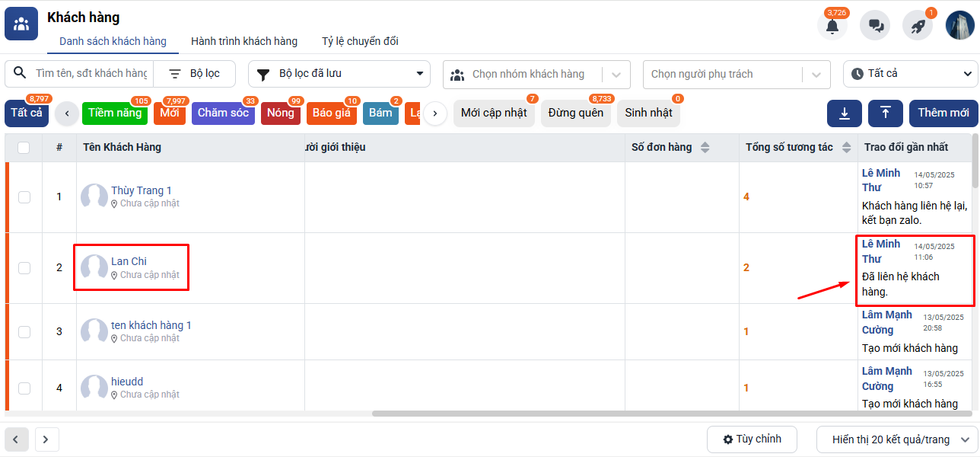Viewport: 980px width, 457px height.
Task: Click the download arrow button
Action: pos(845,113)
